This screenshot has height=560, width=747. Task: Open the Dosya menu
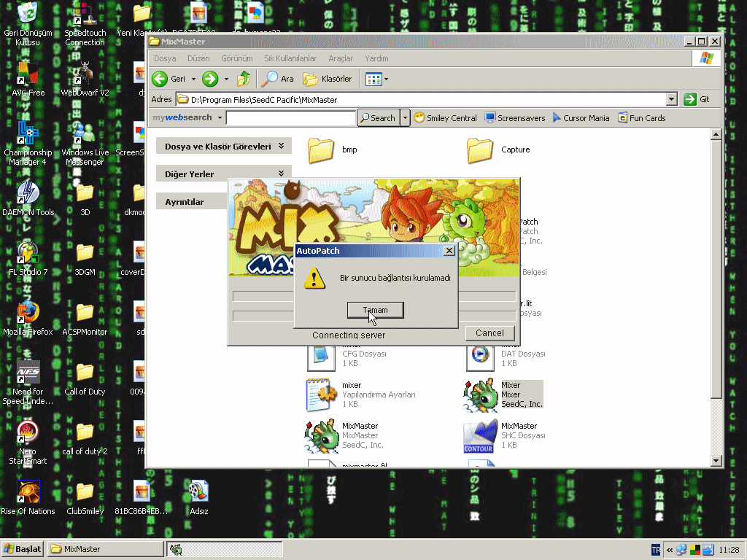(x=165, y=58)
